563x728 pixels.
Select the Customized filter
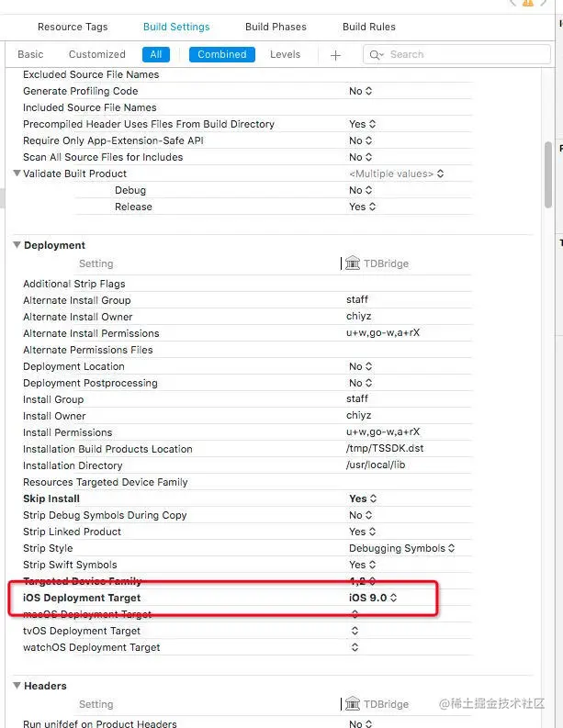(97, 54)
